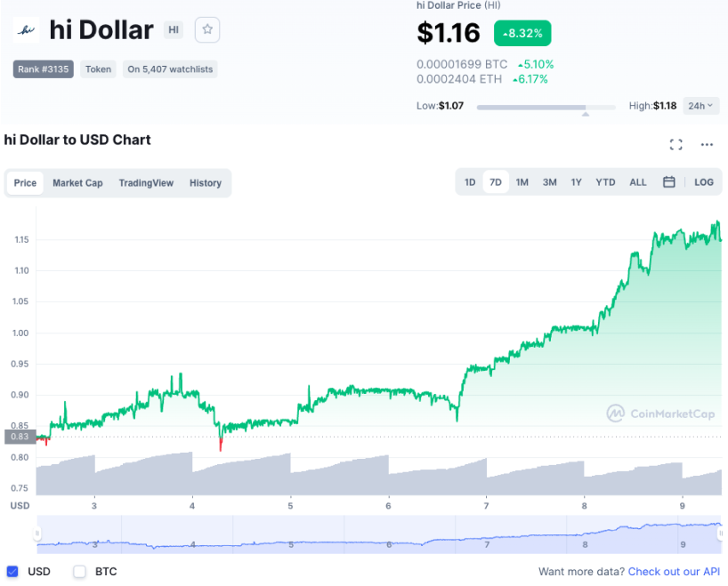Open the three-dot chart options menu
This screenshot has height=586, width=728.
pos(707,145)
